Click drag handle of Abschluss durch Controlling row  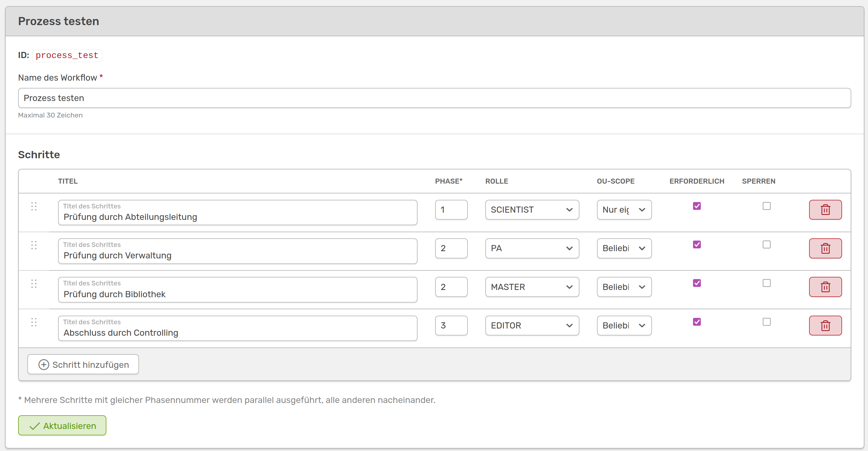[34, 322]
